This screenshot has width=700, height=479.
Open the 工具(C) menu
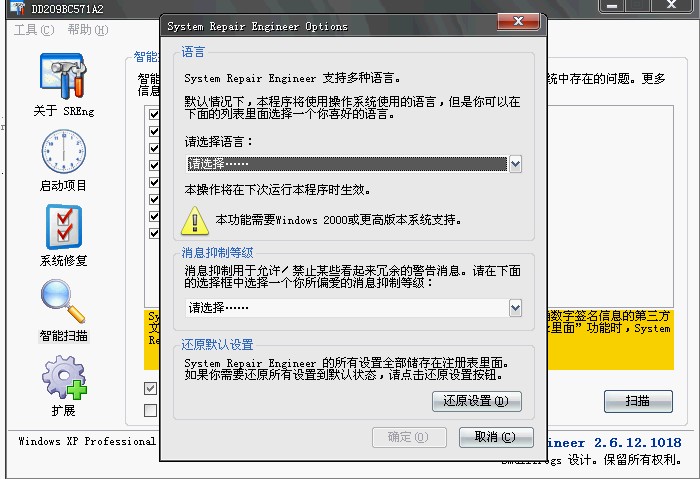point(34,30)
